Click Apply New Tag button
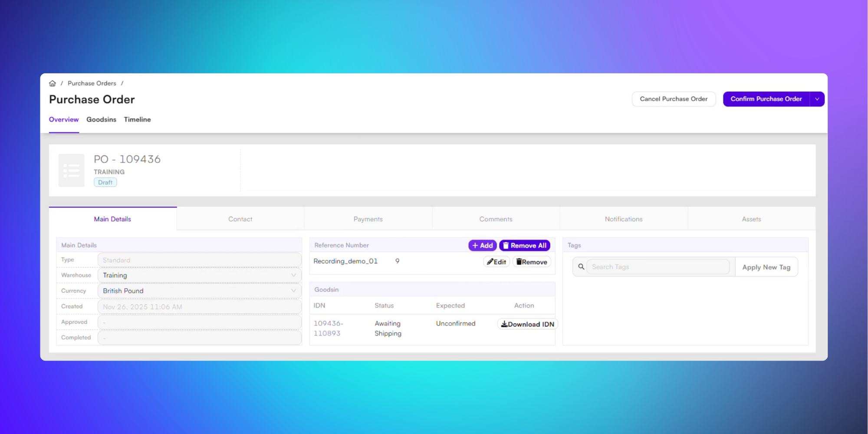The height and width of the screenshot is (434, 868). pos(766,267)
